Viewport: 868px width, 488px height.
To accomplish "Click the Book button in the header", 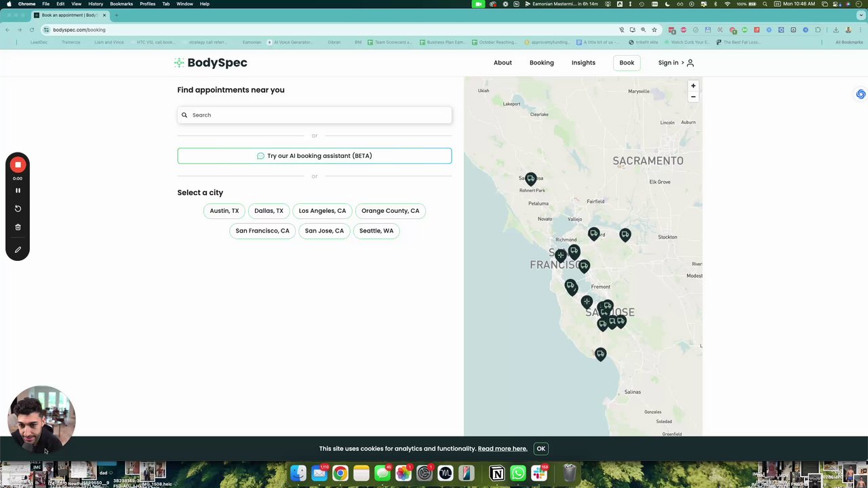I will tap(627, 63).
